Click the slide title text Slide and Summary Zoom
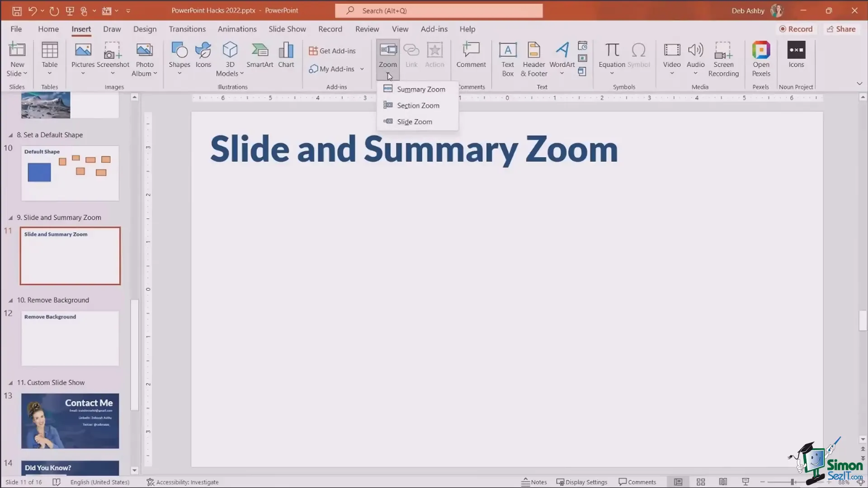Viewport: 868px width, 488px height. click(x=414, y=150)
